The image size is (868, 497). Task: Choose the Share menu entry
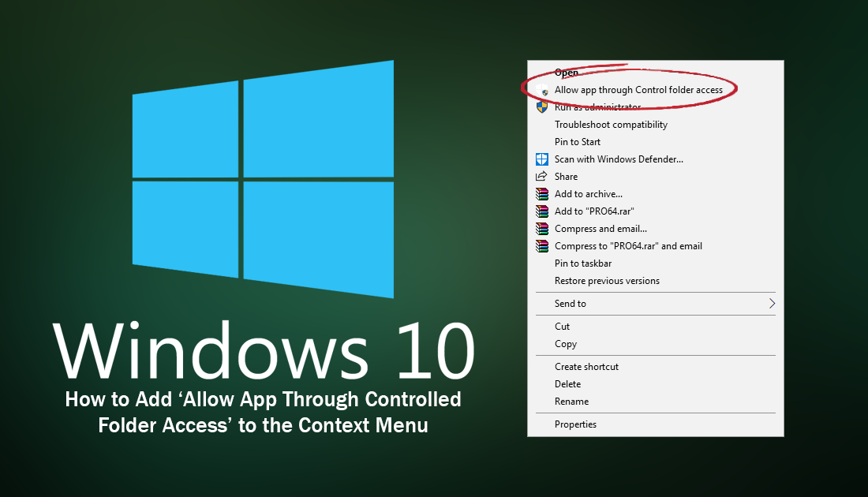tap(656, 177)
